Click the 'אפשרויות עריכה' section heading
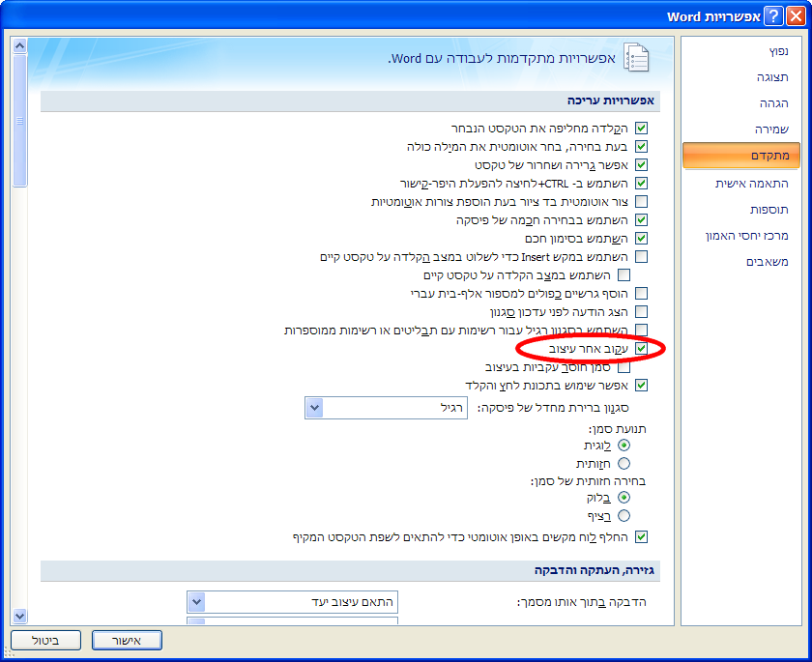The height and width of the screenshot is (662, 812). tap(611, 101)
